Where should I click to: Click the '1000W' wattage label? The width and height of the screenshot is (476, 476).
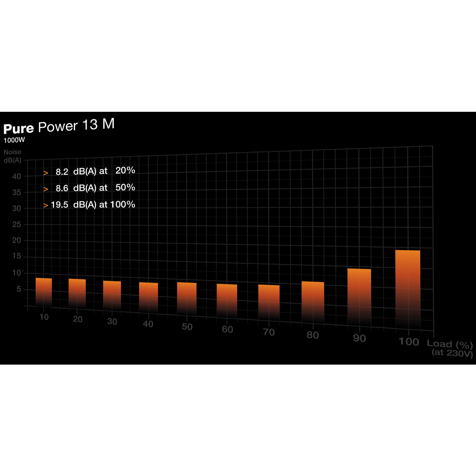(x=14, y=140)
